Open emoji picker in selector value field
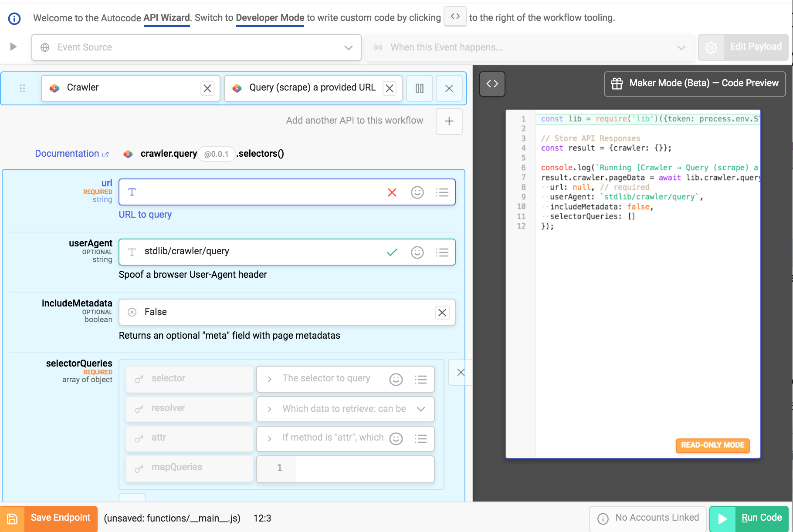793x532 pixels. point(396,380)
